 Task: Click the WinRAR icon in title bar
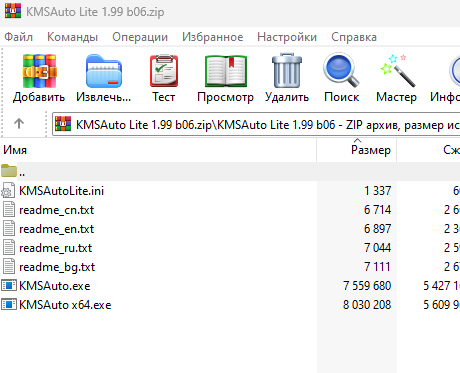(x=13, y=10)
